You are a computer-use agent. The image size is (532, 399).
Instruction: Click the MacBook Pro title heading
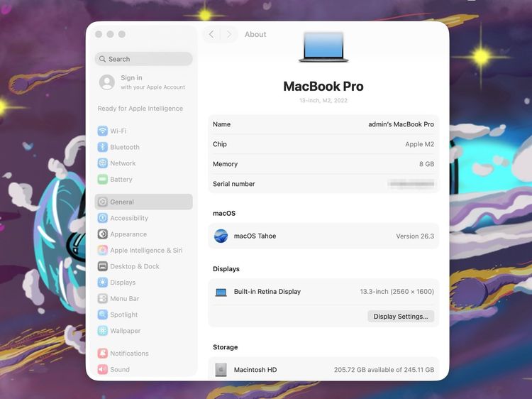323,86
